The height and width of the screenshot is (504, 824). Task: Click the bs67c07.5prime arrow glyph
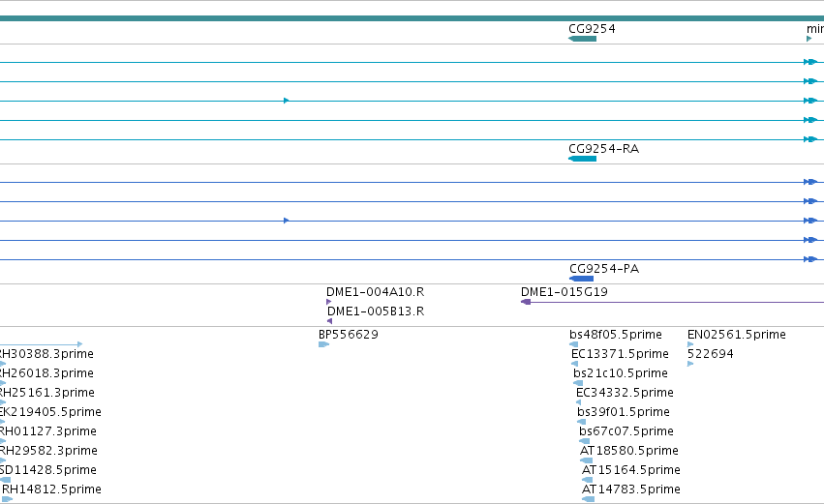click(x=583, y=441)
